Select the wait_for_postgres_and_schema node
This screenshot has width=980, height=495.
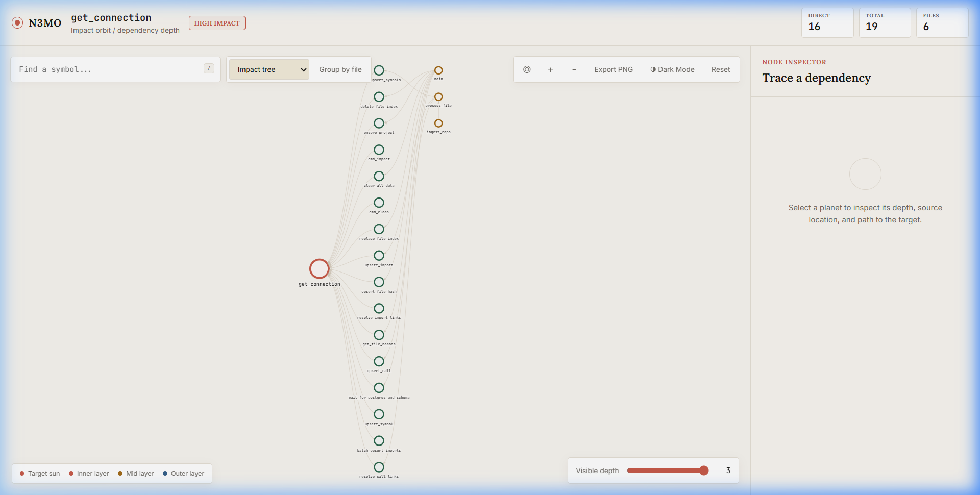tap(379, 388)
